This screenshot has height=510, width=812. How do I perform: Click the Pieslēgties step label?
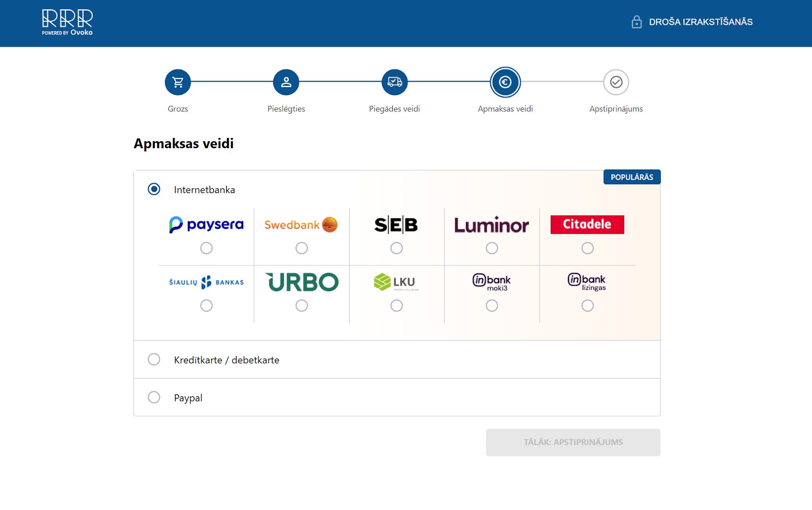point(286,109)
